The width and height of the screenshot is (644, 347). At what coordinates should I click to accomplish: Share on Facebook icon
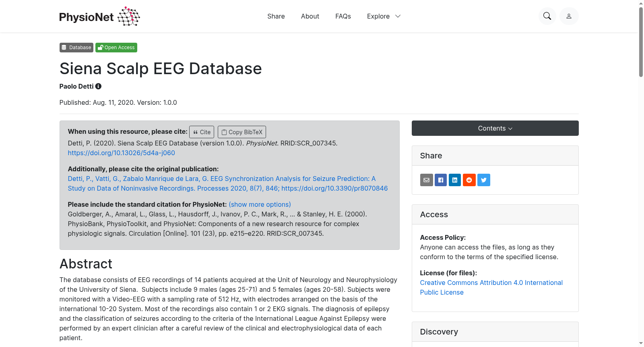click(441, 180)
